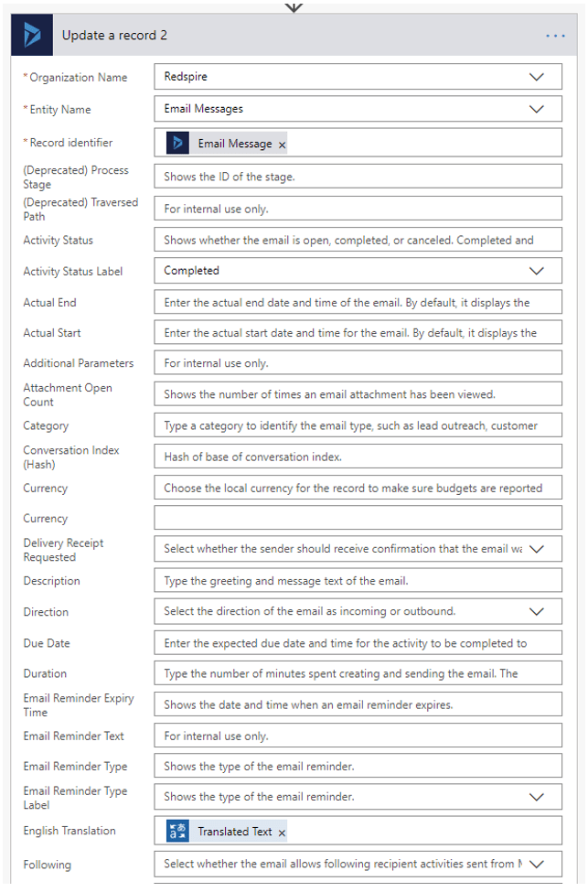Click the Record identifier label
Screen dimensions: 588x892
click(71, 143)
